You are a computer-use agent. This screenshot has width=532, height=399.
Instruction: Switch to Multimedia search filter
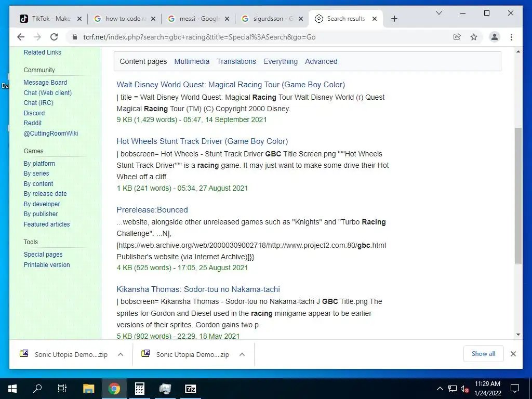192,61
